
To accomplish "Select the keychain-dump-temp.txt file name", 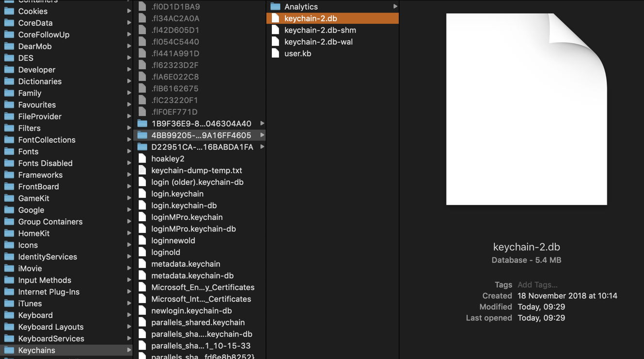I will pos(196,170).
